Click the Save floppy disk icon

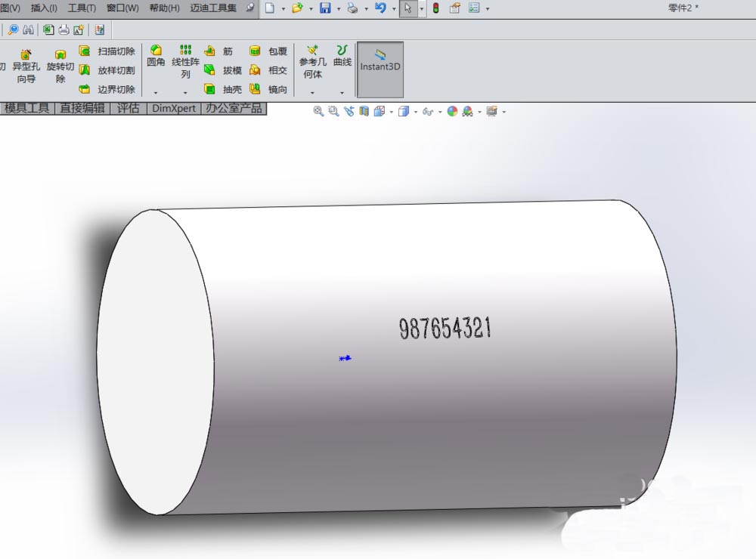point(325,8)
